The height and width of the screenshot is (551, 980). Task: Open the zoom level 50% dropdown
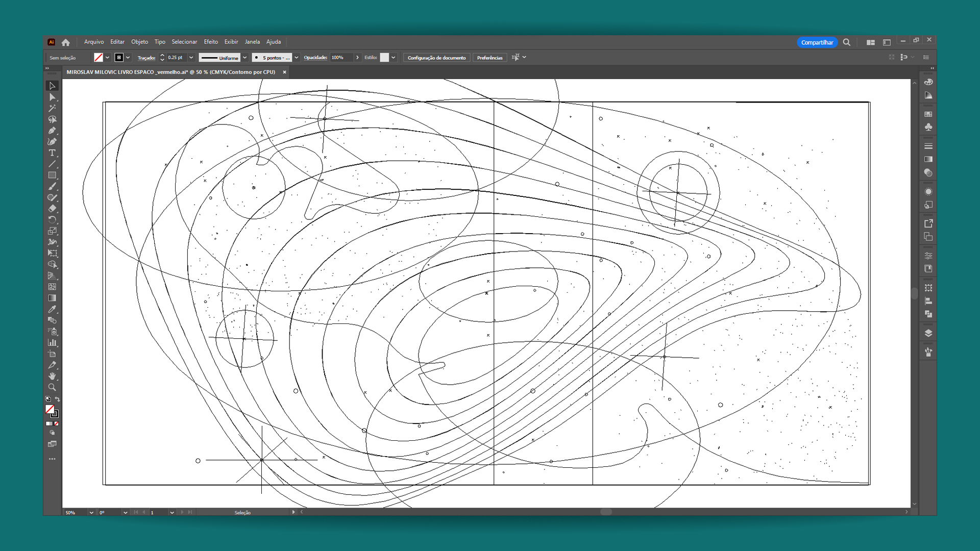pos(91,512)
